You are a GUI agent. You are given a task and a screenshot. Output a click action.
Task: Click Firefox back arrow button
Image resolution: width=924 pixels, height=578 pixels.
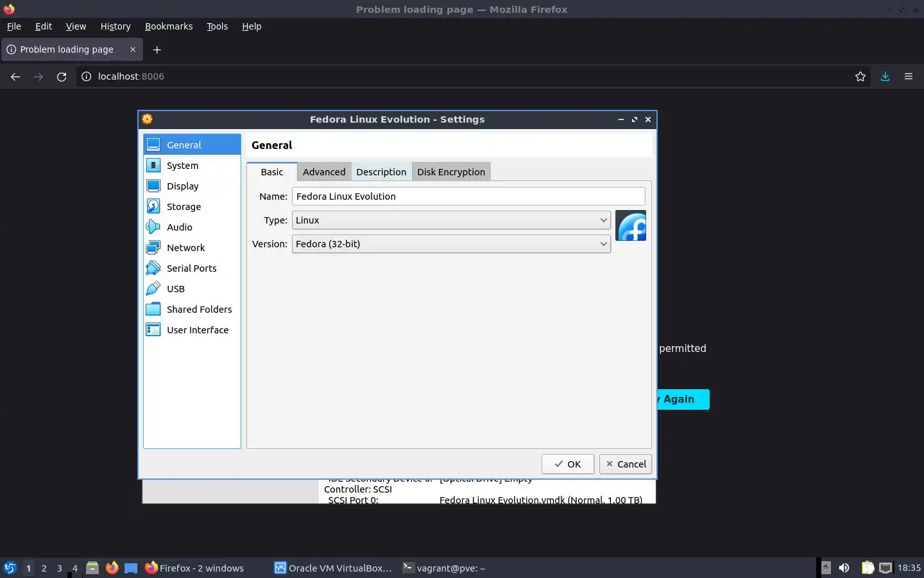pos(15,76)
